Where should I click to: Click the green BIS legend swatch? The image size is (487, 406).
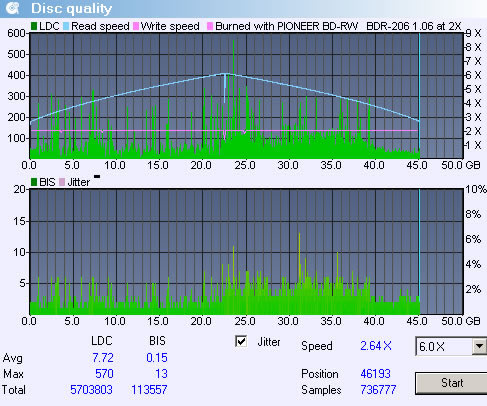tap(34, 182)
